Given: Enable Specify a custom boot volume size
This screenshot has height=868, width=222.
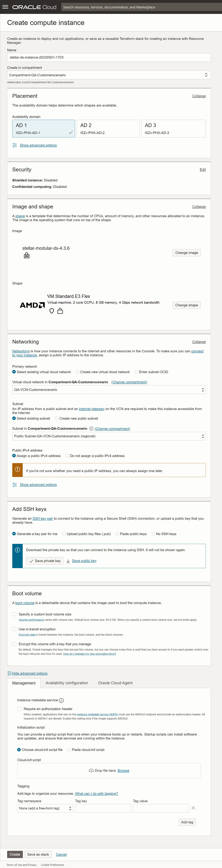Looking at the screenshot, I should click(x=14, y=614).
